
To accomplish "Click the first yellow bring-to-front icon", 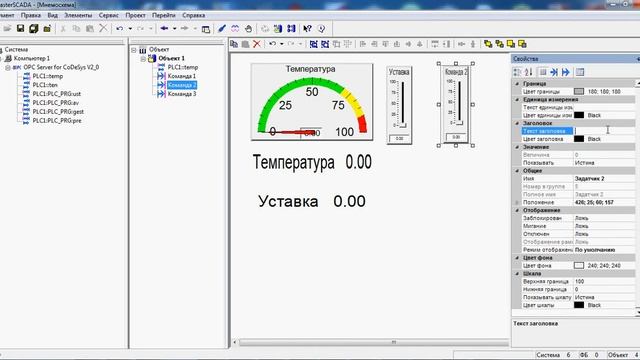I will click(488, 44).
